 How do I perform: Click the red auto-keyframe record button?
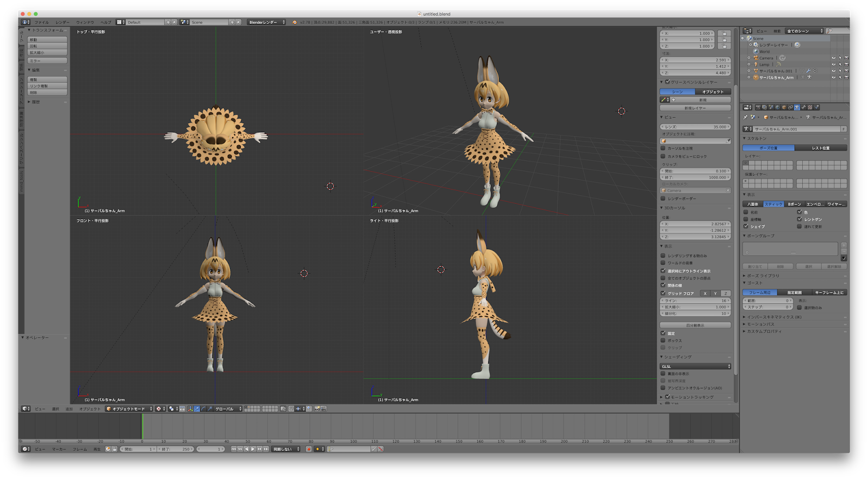click(309, 449)
